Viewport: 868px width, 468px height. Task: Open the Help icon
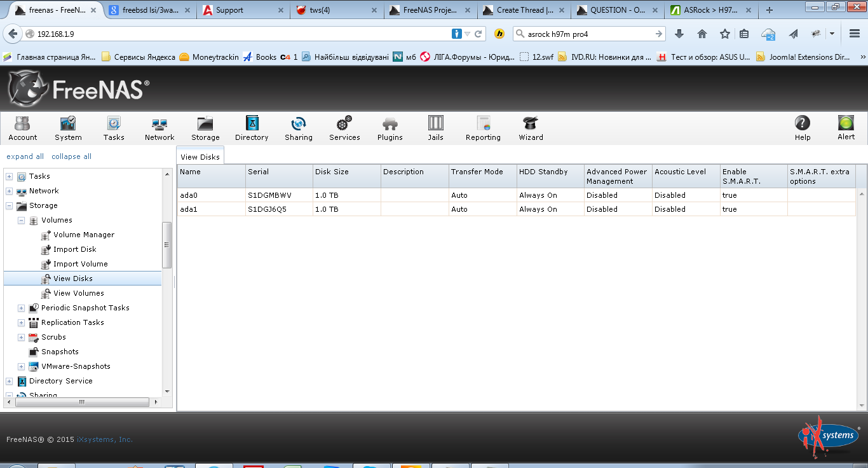pos(803,128)
